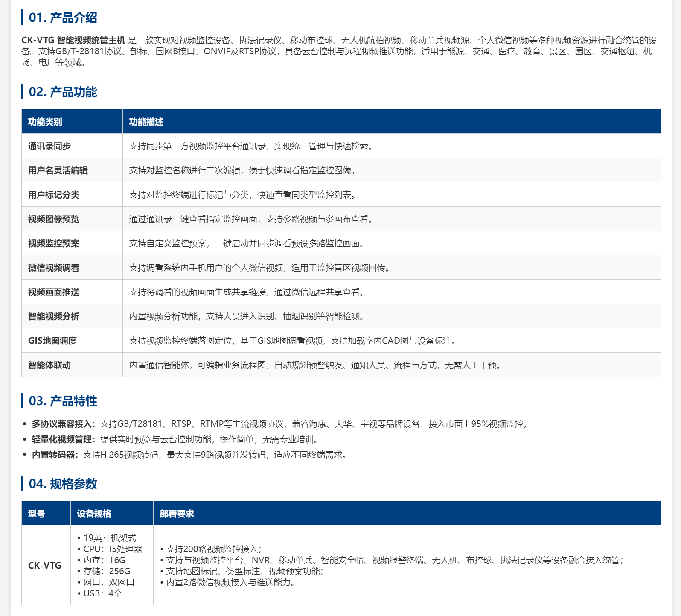
Task: Click the 通讯录同步 table row label
Action: (49, 146)
